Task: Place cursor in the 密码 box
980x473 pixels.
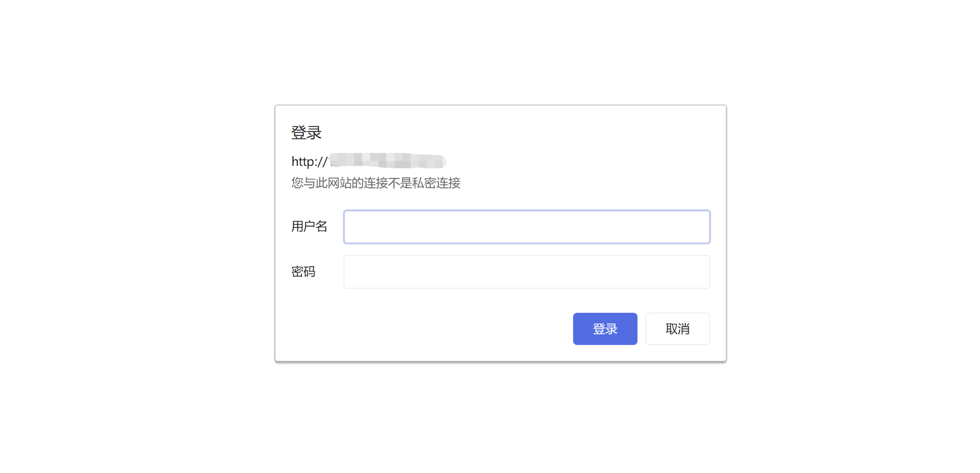Action: pyautogui.click(x=526, y=272)
